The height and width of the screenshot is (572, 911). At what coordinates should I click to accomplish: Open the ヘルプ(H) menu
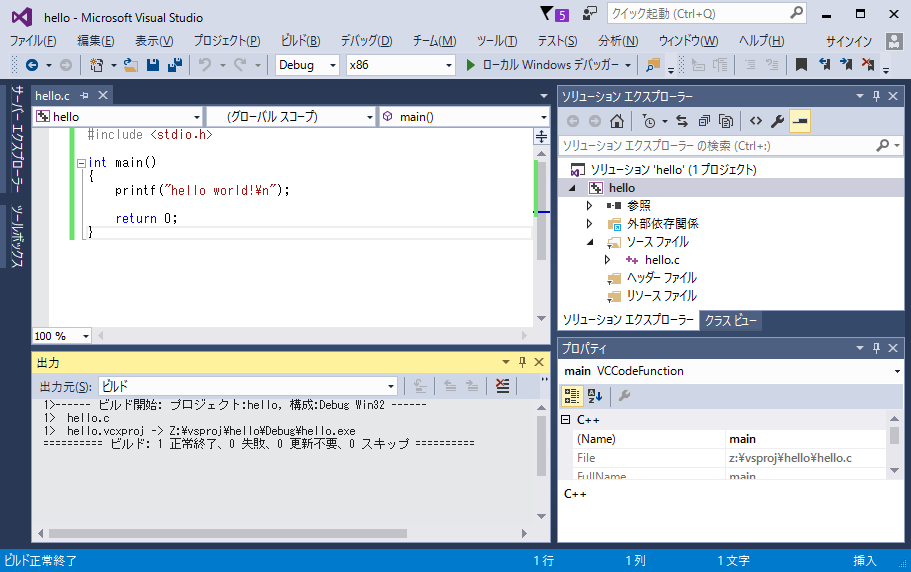click(761, 41)
